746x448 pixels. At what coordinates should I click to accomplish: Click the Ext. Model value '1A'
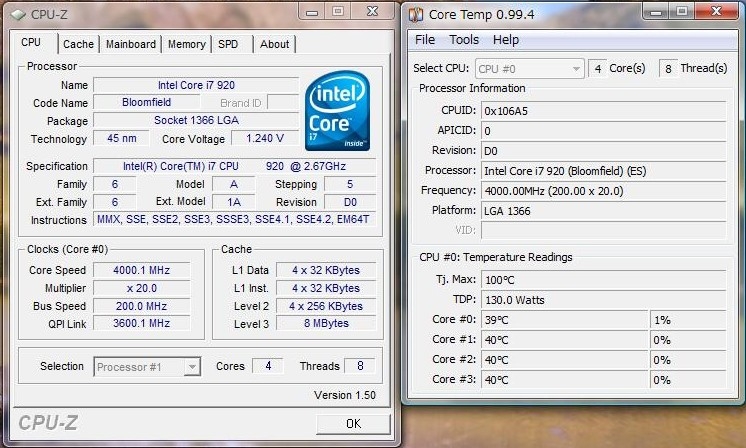pos(234,202)
